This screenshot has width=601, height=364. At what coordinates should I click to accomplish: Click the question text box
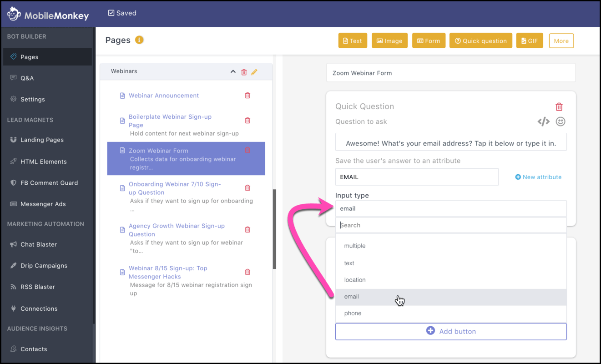pos(451,143)
